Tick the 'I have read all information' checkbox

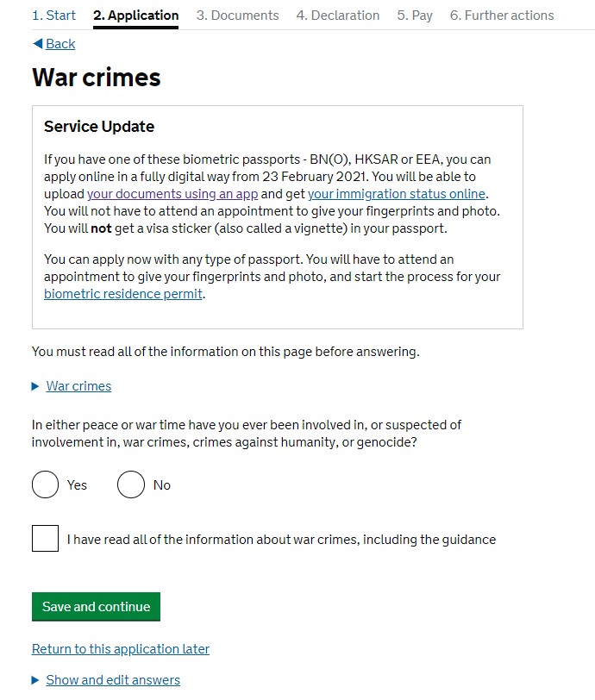46,539
